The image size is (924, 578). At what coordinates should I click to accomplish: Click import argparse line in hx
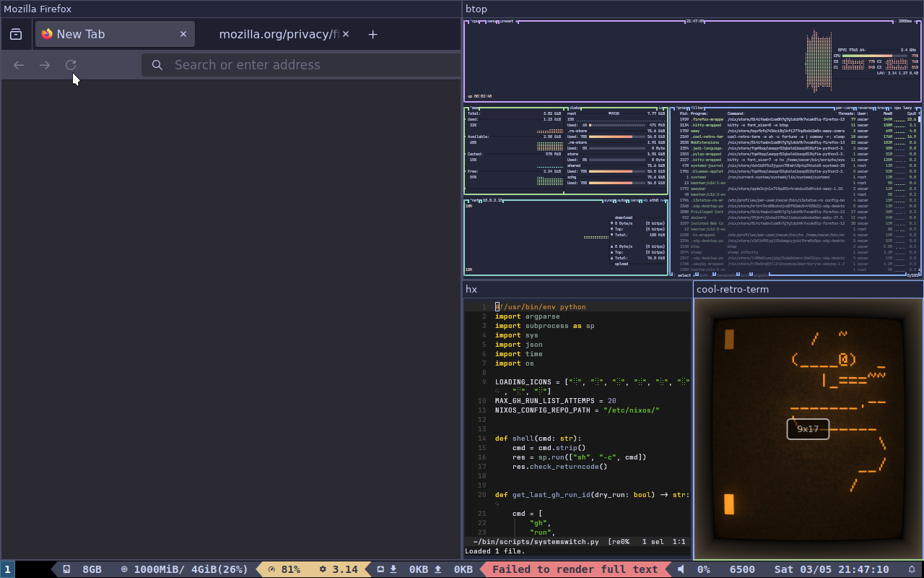coord(527,316)
